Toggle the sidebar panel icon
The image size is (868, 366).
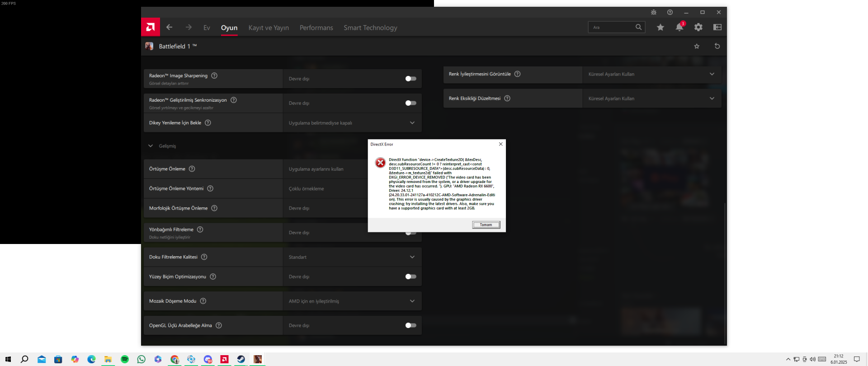717,27
